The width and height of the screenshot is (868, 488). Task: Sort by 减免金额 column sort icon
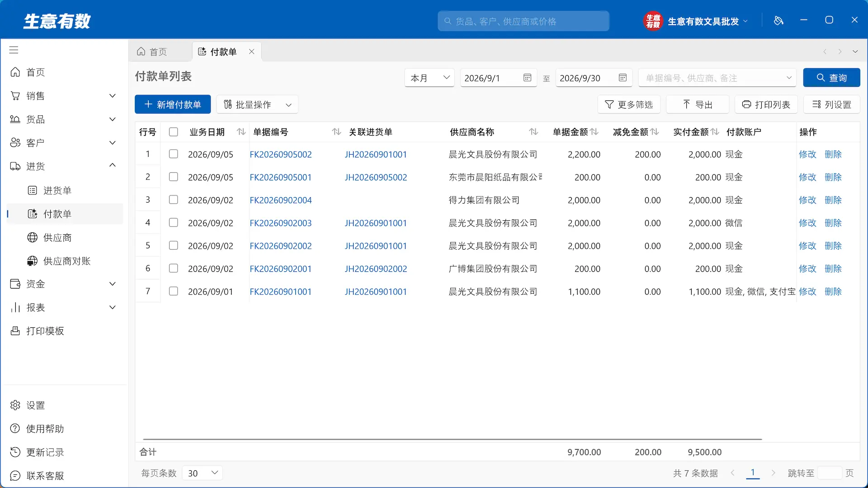tap(655, 132)
